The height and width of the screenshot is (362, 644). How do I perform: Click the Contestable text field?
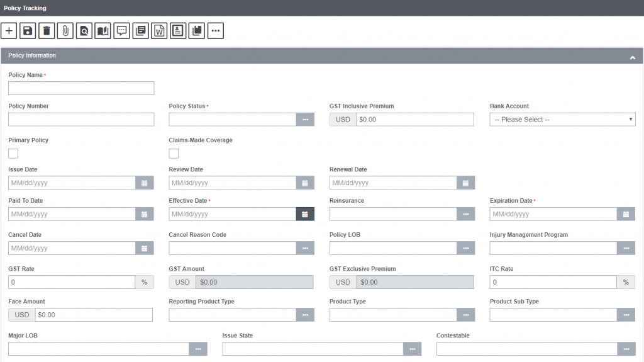pyautogui.click(x=527, y=349)
